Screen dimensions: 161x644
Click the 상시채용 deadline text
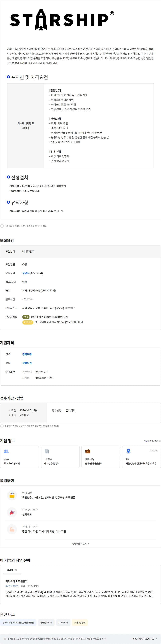[x=24, y=415]
